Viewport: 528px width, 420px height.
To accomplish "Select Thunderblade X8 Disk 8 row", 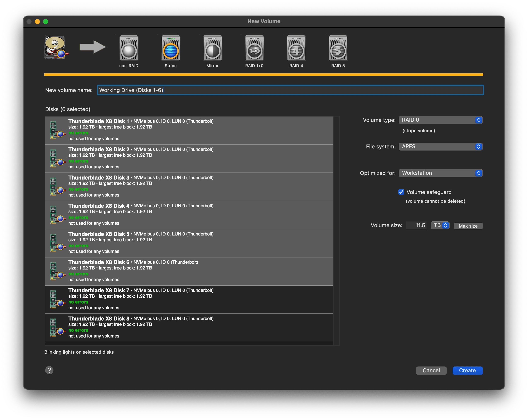I will (x=189, y=327).
